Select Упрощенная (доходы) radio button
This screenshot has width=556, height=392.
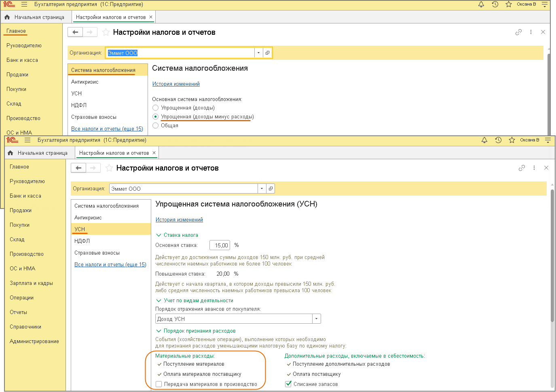(156, 108)
